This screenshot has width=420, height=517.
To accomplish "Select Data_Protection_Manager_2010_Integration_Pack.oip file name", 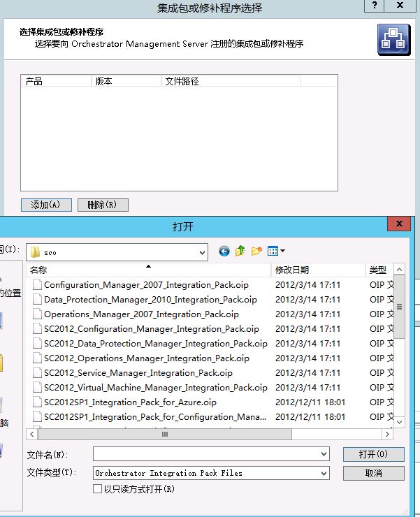I will click(x=150, y=300).
